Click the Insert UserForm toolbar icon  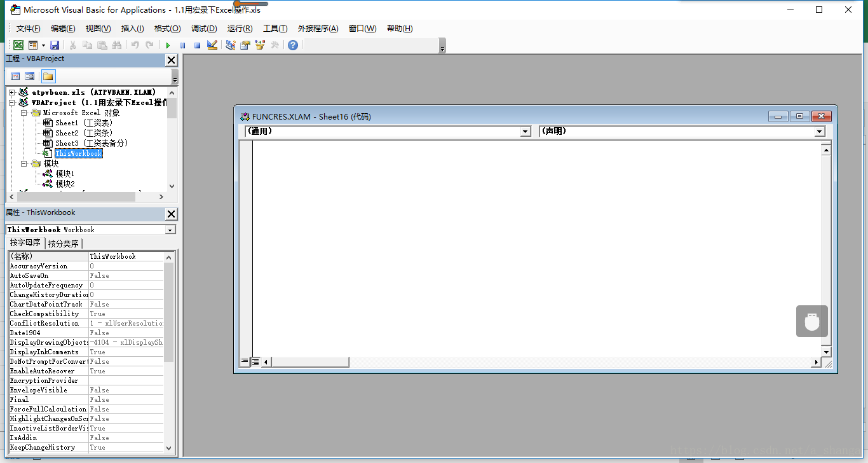pos(33,45)
